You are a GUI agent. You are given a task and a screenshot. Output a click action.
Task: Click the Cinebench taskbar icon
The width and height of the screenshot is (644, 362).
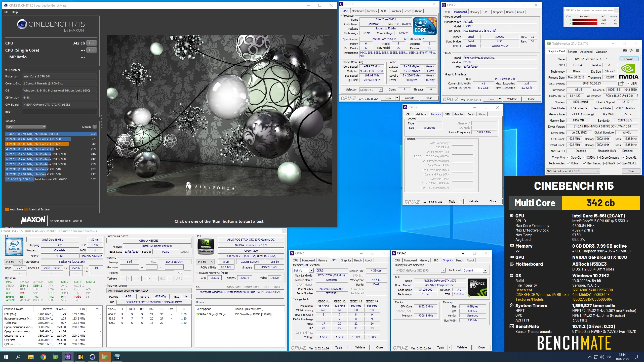[93, 357]
